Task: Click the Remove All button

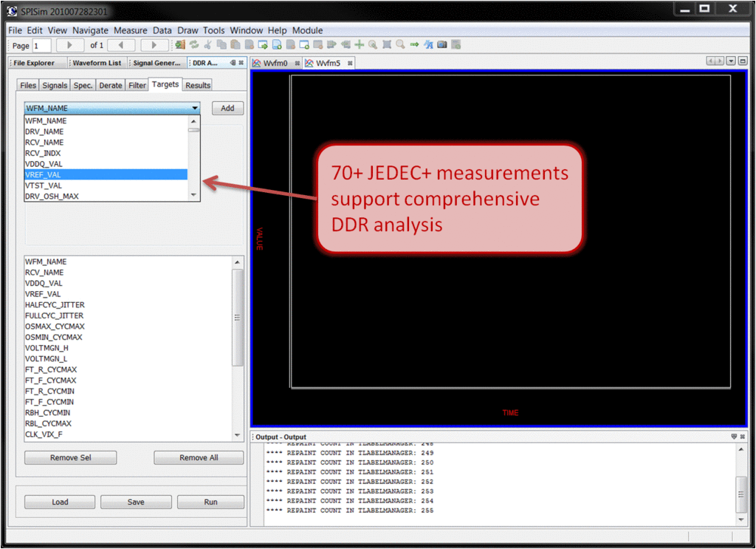Action: click(199, 457)
